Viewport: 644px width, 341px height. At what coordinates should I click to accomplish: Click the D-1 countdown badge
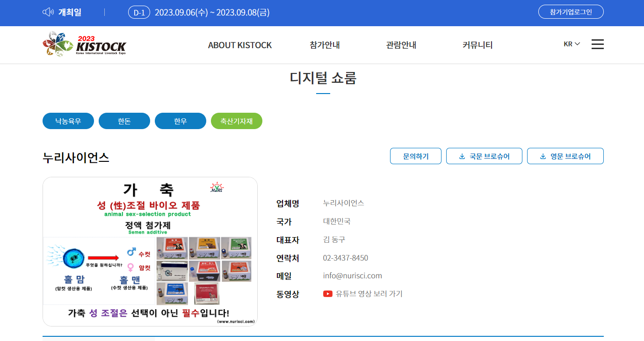[x=139, y=13]
